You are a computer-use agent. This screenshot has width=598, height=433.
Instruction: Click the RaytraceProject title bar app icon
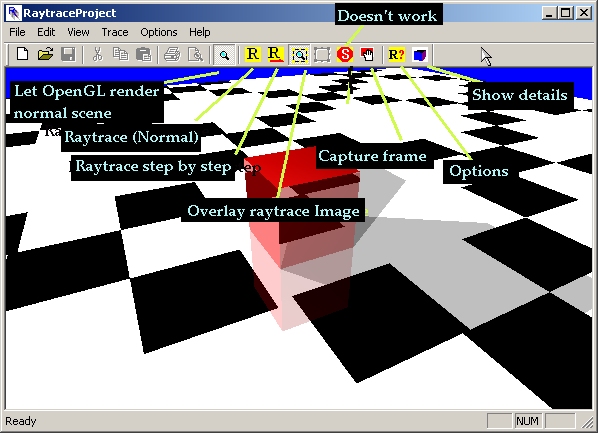click(13, 13)
